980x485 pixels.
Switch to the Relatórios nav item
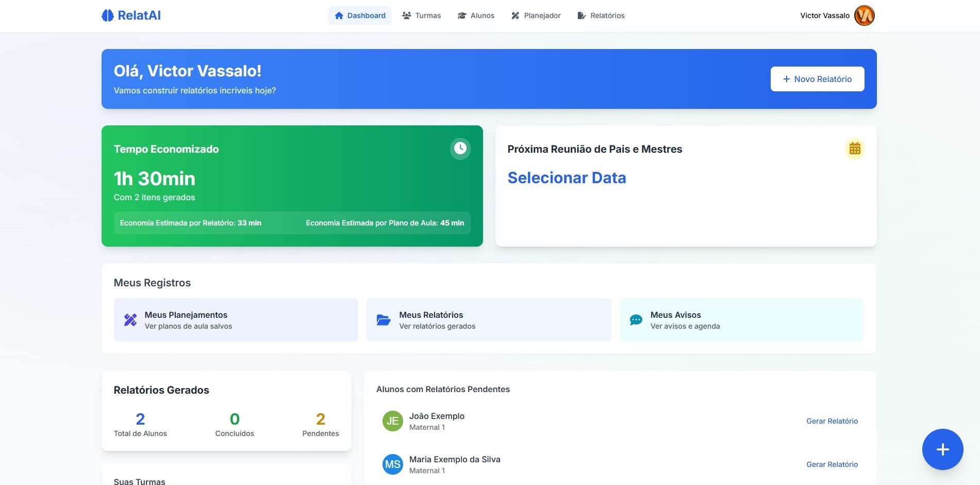click(x=601, y=15)
